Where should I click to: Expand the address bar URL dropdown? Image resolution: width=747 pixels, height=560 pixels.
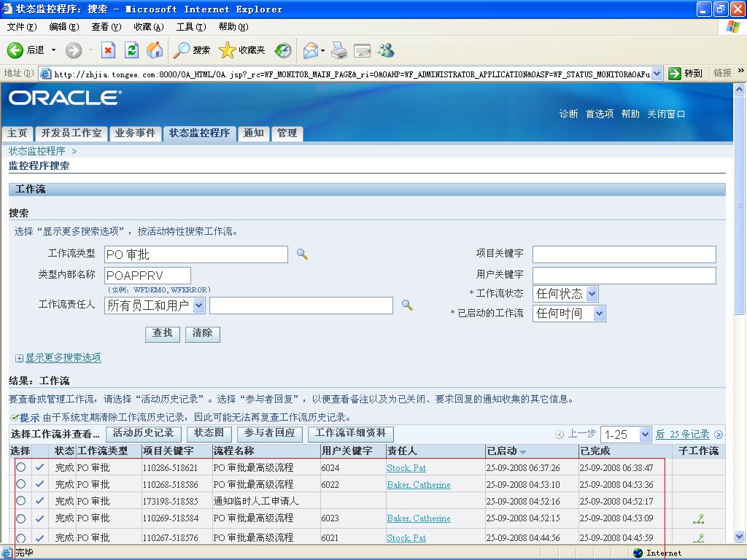coord(657,74)
